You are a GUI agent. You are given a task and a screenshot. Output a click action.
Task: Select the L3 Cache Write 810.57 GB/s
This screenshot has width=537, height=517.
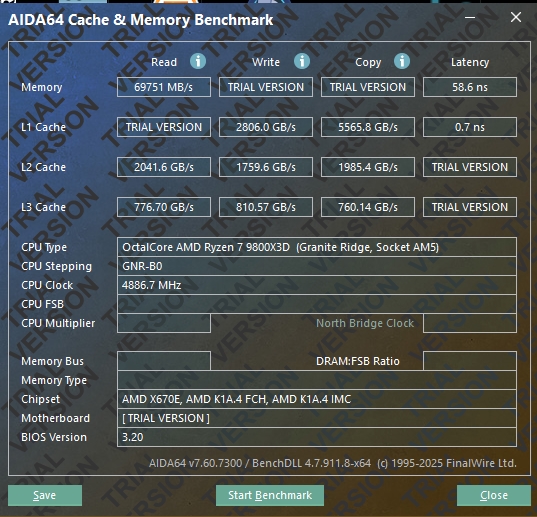coord(266,207)
